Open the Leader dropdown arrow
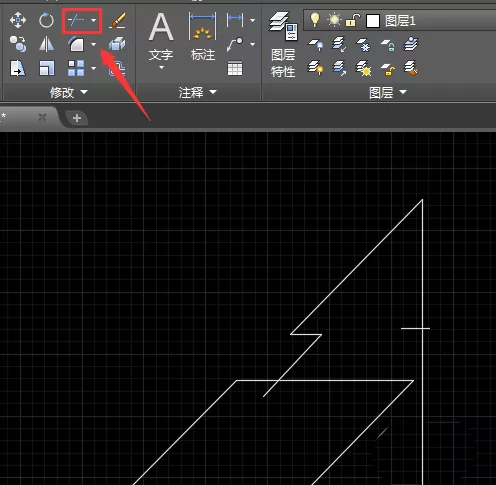Screen dimensions: 496x485 (253, 44)
